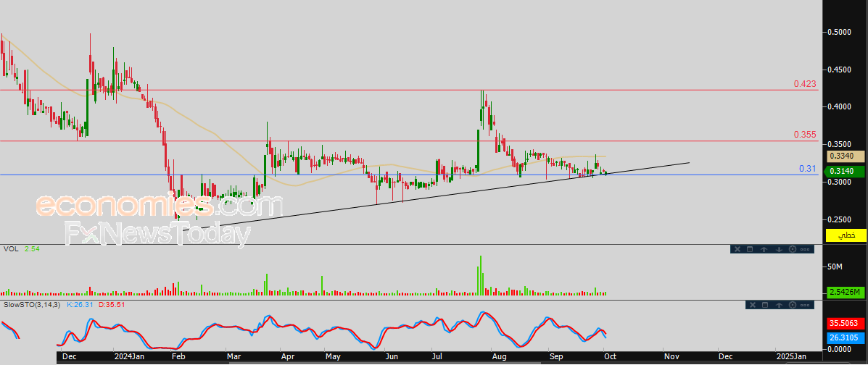Click the 0.355 red resistance line label
This screenshot has height=365, width=868.
(x=804, y=135)
